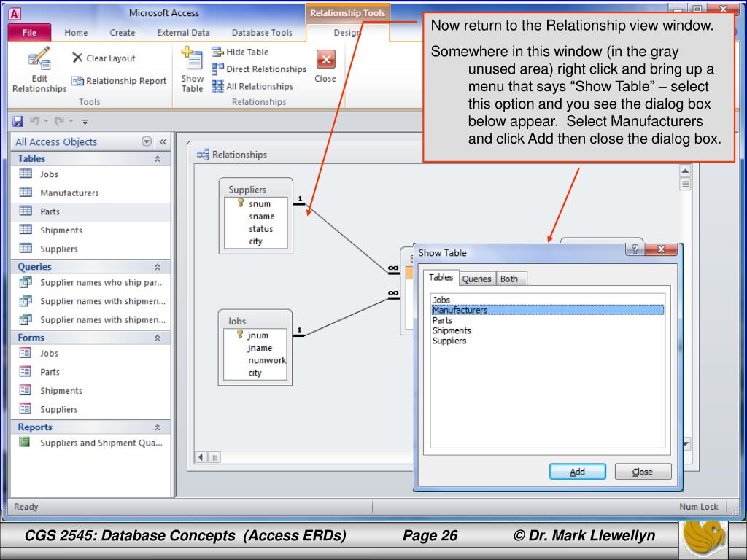Save via quick access toolbar icon

click(x=18, y=122)
